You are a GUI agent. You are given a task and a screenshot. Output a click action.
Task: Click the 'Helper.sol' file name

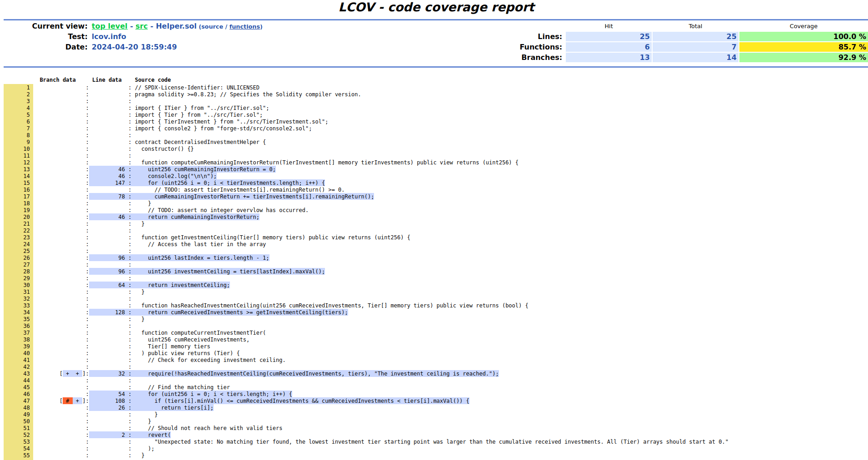pyautogui.click(x=176, y=26)
